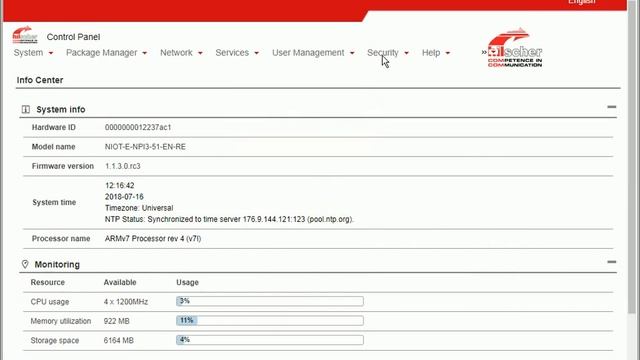640x360 pixels.
Task: Click the Memory utilization row label
Action: click(x=61, y=321)
